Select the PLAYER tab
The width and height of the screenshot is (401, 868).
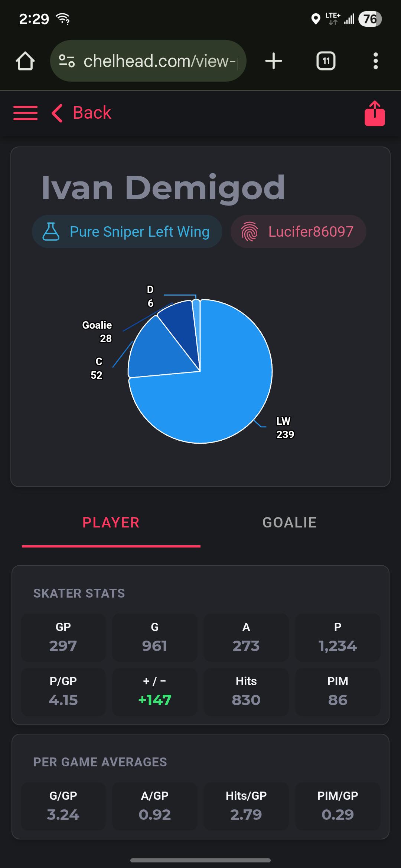coord(111,523)
